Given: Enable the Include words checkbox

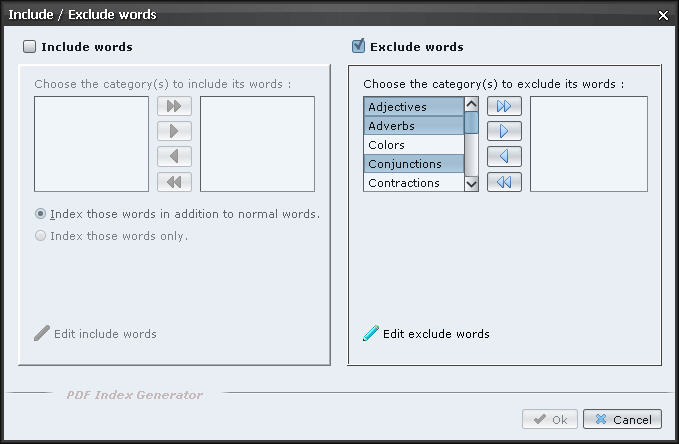Looking at the screenshot, I should coord(29,46).
